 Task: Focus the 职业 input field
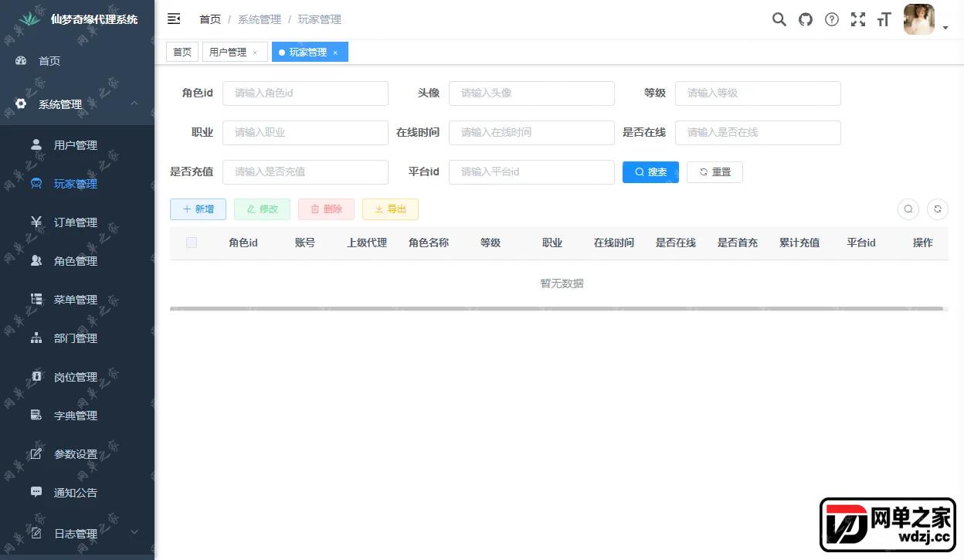[x=305, y=132]
